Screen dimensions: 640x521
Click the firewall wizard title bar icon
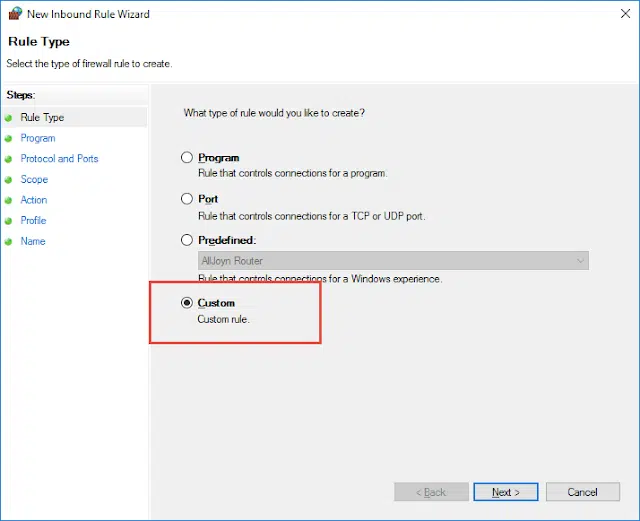(14, 15)
